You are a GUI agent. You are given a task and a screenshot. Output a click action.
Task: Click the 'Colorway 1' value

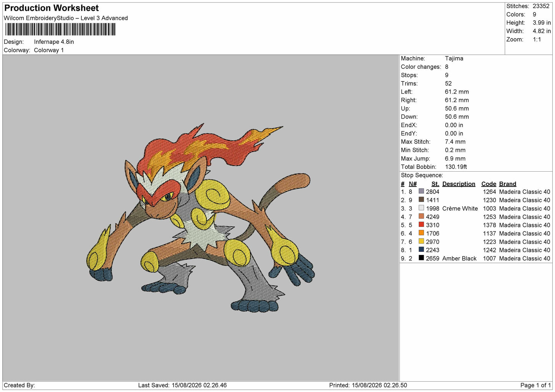[49, 50]
